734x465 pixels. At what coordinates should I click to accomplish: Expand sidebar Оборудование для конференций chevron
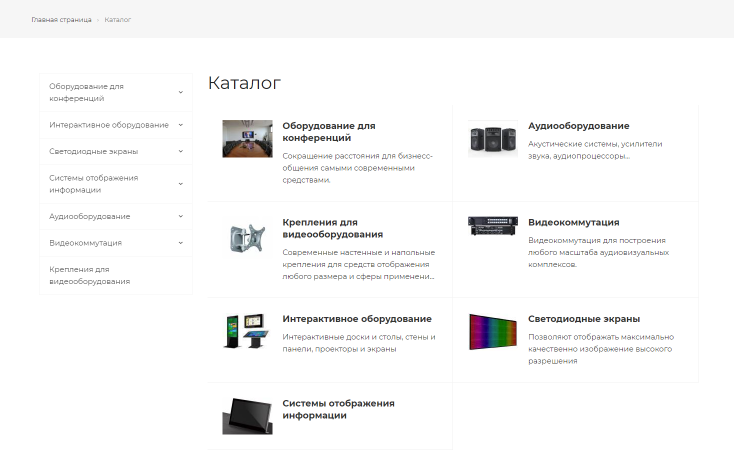181,92
